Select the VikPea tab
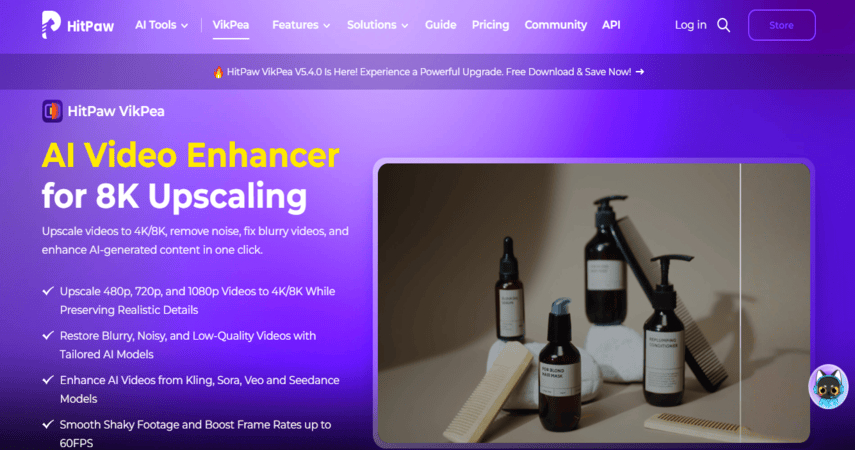Screen dimensions: 855x450 pos(231,25)
